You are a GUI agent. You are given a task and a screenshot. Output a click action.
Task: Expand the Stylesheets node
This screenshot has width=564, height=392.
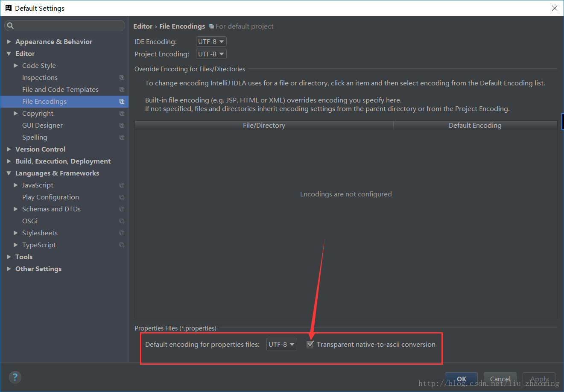coord(16,233)
